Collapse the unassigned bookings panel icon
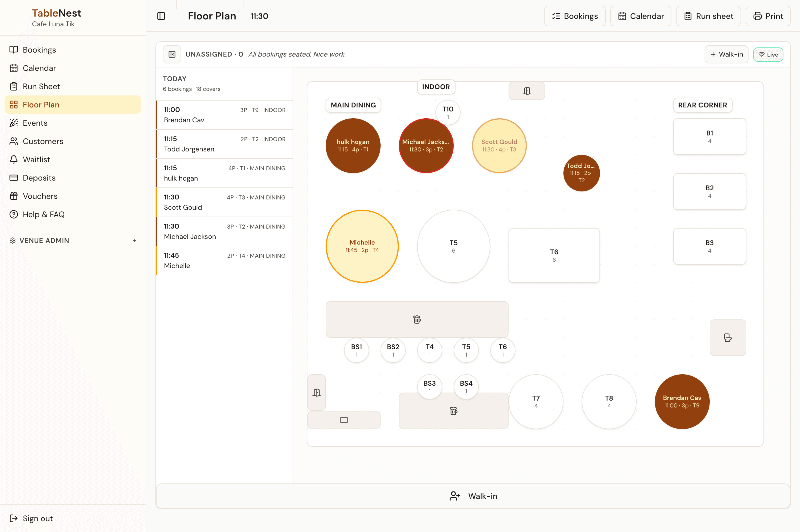This screenshot has width=800, height=532. (172, 54)
